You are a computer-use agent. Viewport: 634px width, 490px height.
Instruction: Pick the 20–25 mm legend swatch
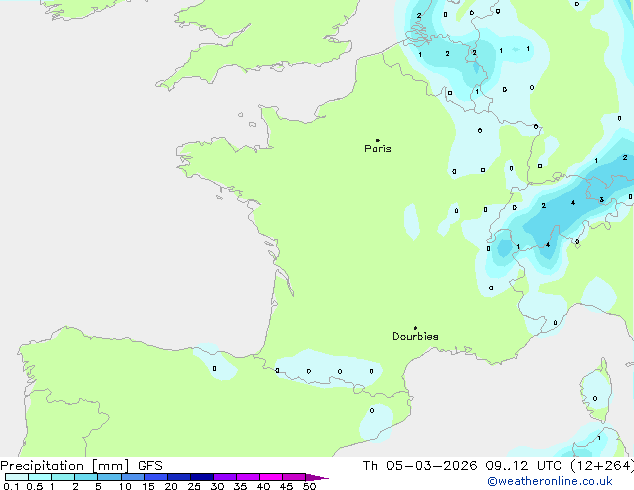(179, 477)
